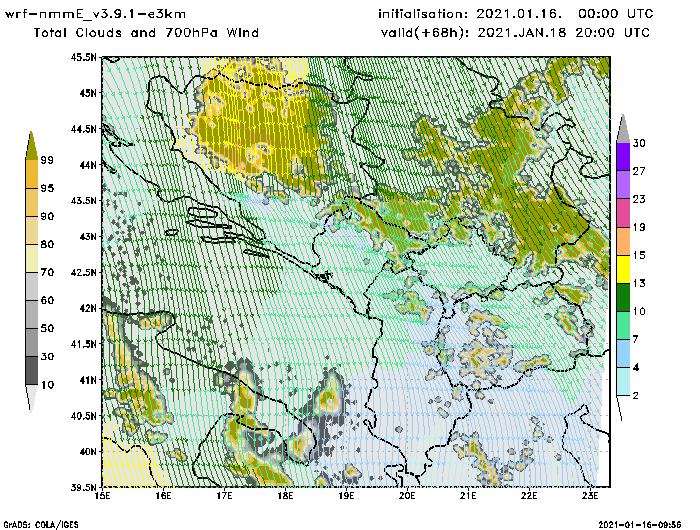
Task: Click 'Total Clouds and 700hPa Wind' subtitle
Action: point(146,33)
